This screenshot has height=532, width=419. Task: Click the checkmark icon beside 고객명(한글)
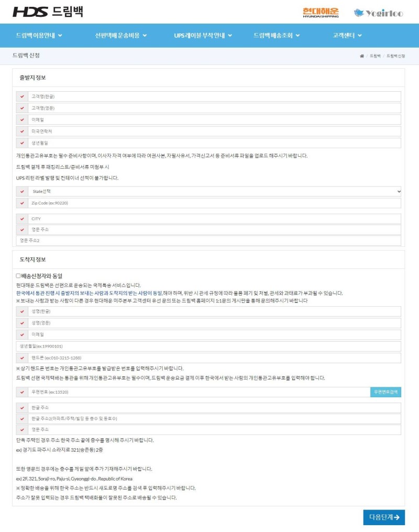tap(22, 96)
